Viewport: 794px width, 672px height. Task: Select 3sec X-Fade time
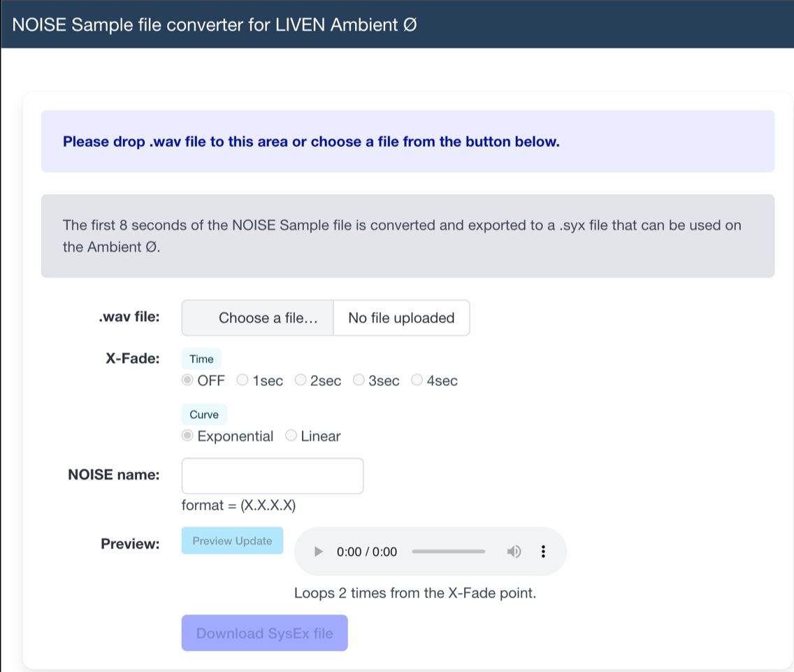click(359, 380)
